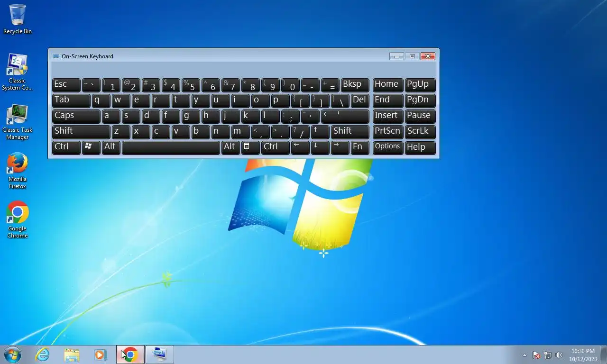Click the a key
The width and height of the screenshot is (607, 364).
click(x=111, y=116)
